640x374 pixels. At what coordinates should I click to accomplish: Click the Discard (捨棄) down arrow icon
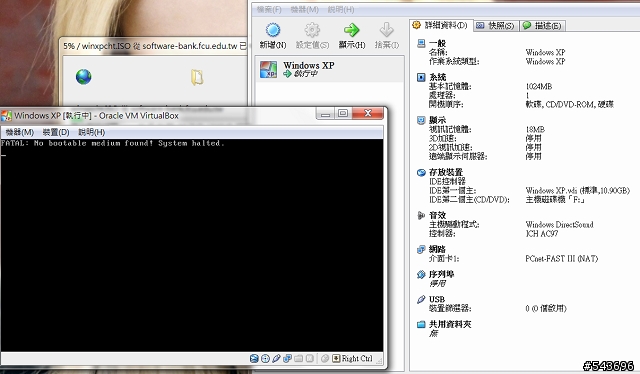click(x=387, y=30)
